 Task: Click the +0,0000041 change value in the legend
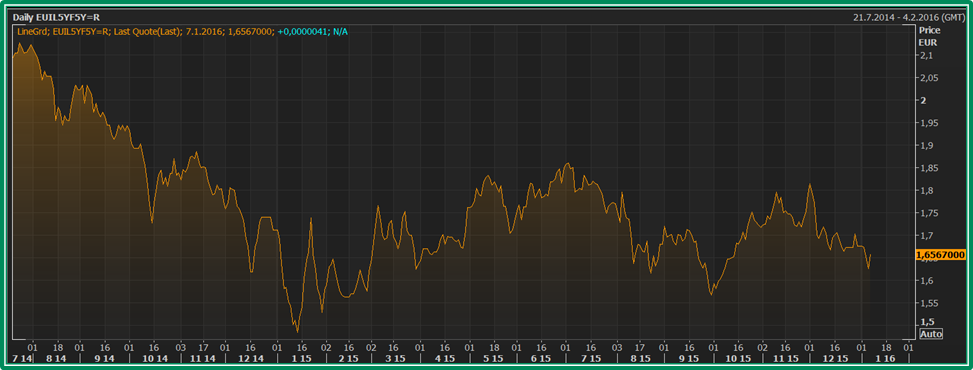point(304,31)
